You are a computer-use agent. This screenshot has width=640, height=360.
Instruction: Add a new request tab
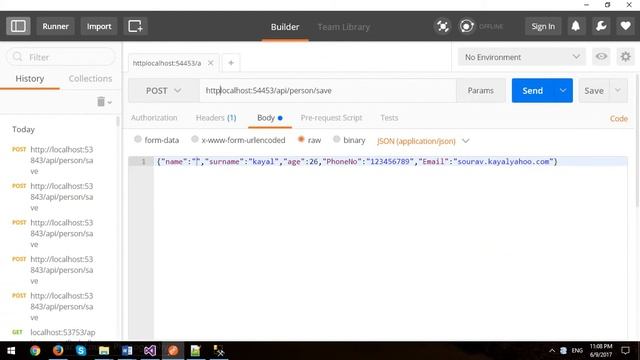point(231,63)
